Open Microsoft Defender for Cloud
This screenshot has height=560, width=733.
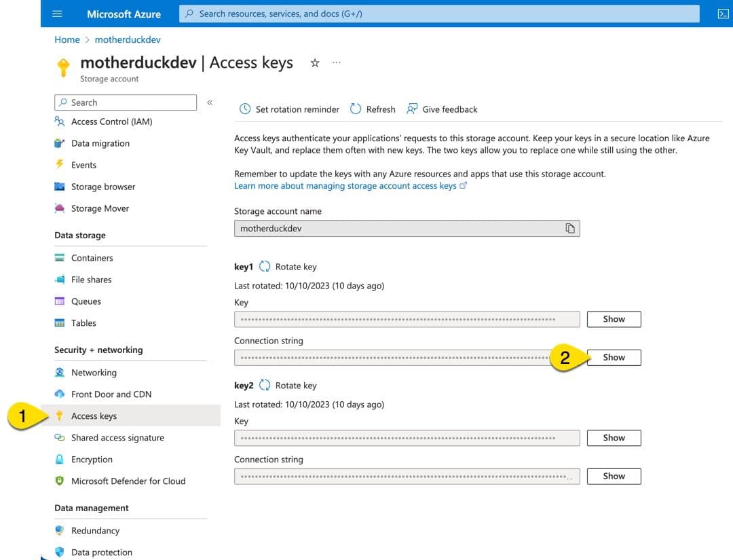128,481
